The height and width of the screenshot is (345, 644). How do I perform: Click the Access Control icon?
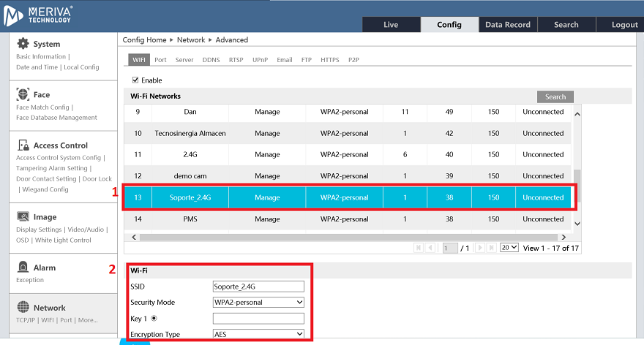click(x=23, y=145)
